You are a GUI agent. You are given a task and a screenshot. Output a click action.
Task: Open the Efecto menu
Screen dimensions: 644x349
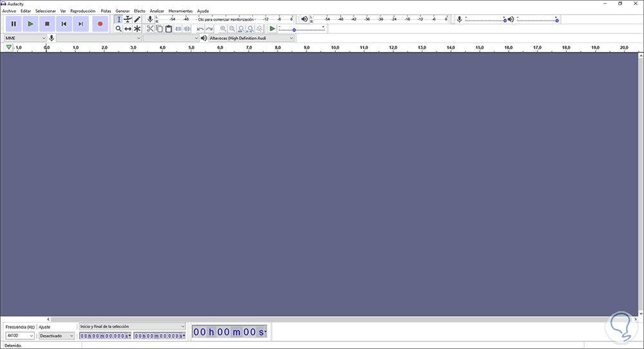coord(140,11)
